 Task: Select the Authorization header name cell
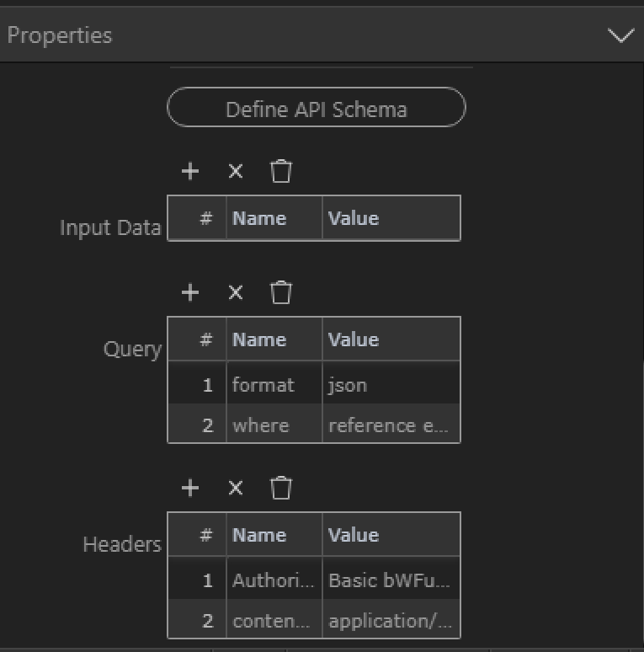(x=273, y=580)
